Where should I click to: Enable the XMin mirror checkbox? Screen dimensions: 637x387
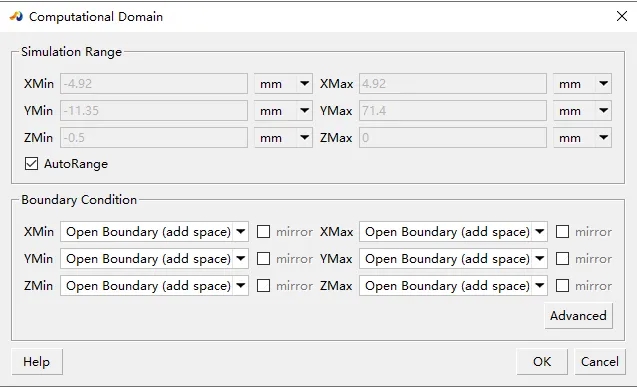(x=263, y=231)
